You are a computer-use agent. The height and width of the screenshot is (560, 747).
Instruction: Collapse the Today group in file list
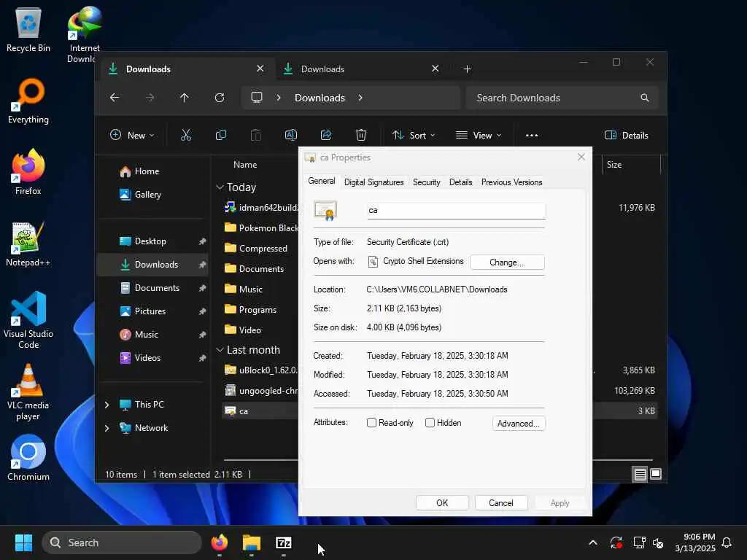(220, 187)
